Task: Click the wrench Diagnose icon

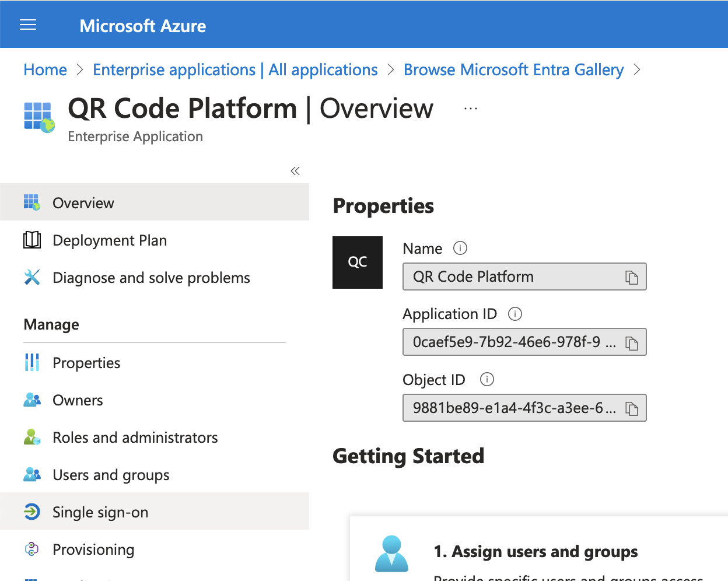Action: 32,277
